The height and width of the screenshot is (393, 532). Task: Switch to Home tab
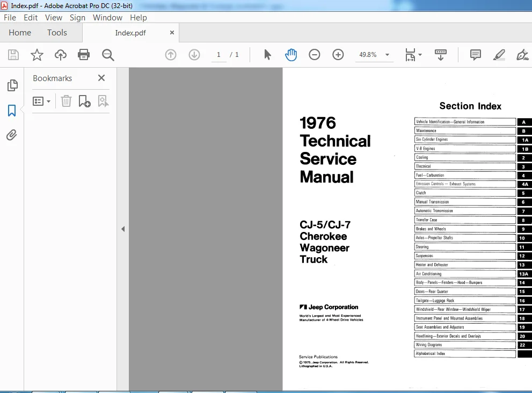click(x=20, y=33)
